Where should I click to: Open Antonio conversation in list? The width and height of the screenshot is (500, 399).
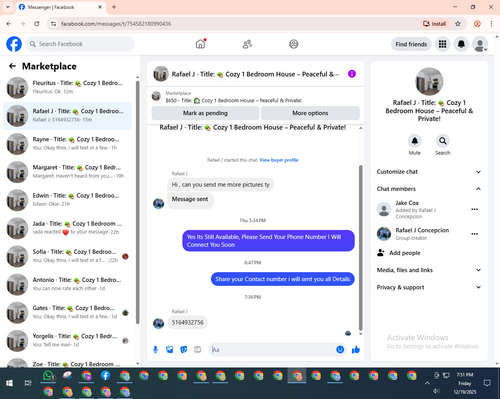pyautogui.click(x=68, y=284)
